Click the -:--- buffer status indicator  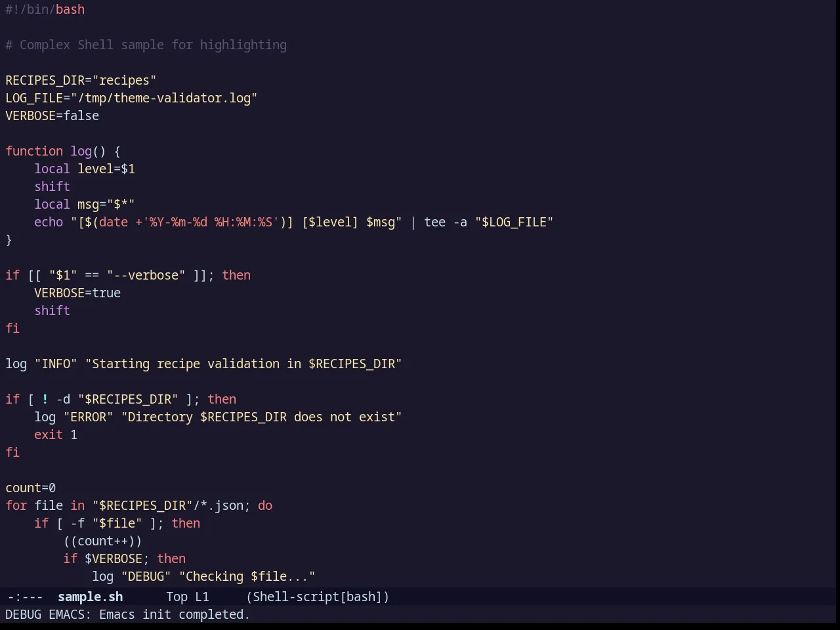25,597
